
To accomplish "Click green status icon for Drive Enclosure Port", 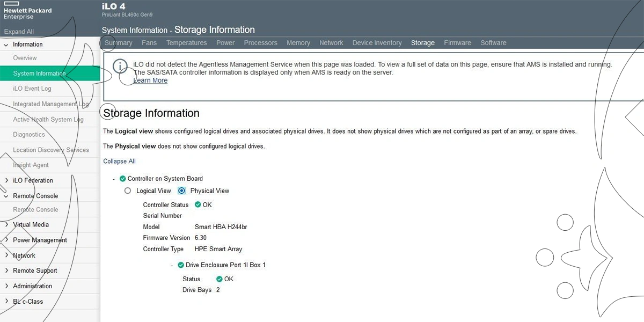I will [x=181, y=265].
